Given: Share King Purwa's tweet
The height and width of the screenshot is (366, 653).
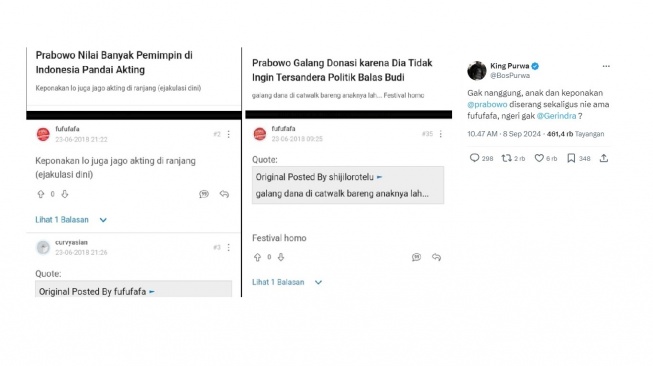Looking at the screenshot, I should (x=604, y=158).
